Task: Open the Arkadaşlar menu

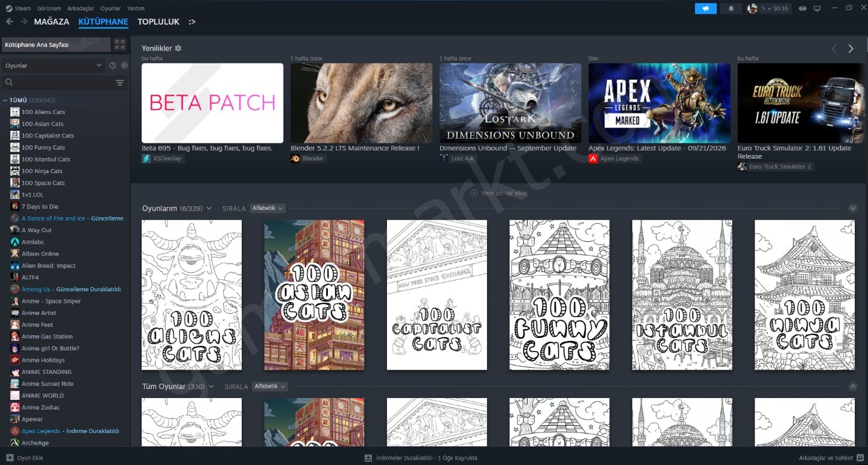Action: click(x=81, y=8)
